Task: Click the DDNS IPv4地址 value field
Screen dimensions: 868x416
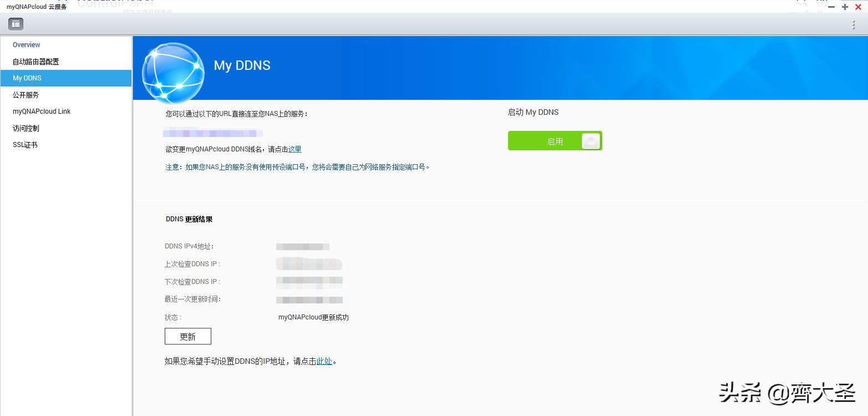Action: [303, 246]
